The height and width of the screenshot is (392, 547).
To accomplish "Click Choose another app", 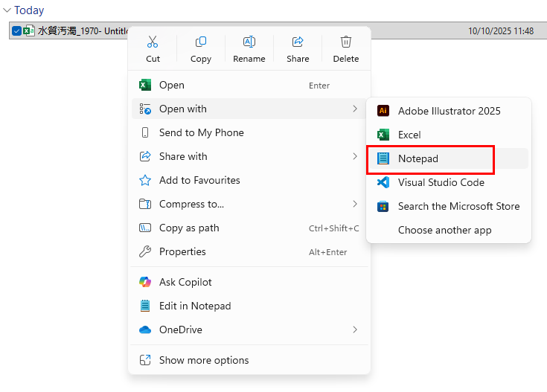I will pyautogui.click(x=444, y=230).
